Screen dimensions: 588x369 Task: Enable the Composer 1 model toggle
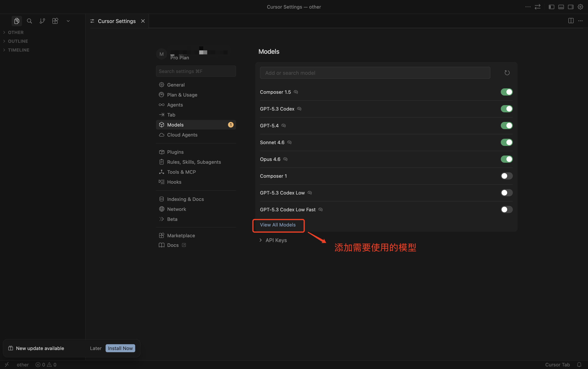click(x=506, y=176)
